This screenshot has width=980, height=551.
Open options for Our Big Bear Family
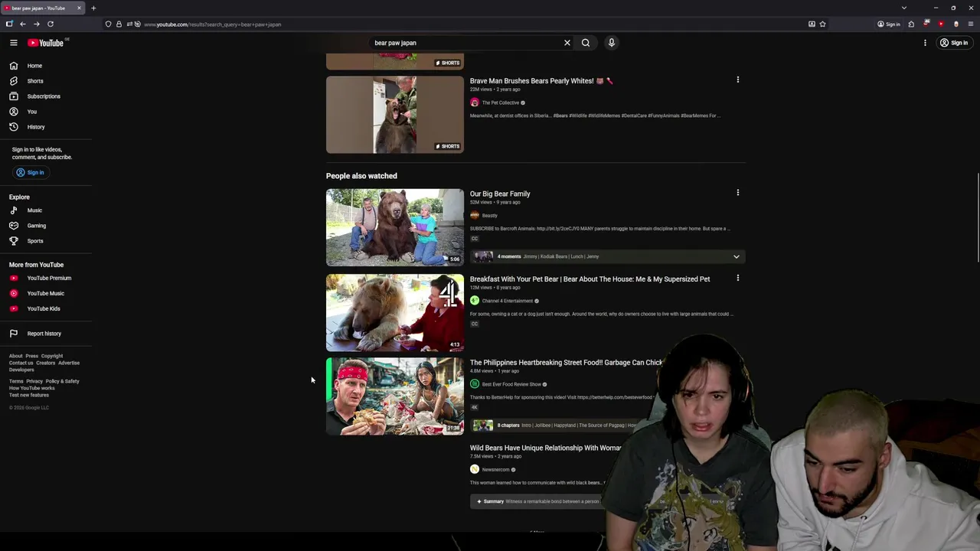click(738, 193)
